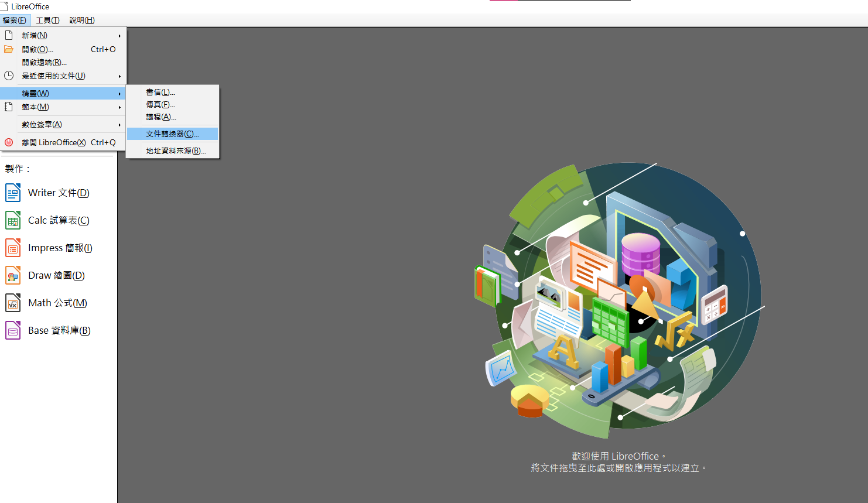Expand the 新增(N) submenu arrow

pos(119,36)
